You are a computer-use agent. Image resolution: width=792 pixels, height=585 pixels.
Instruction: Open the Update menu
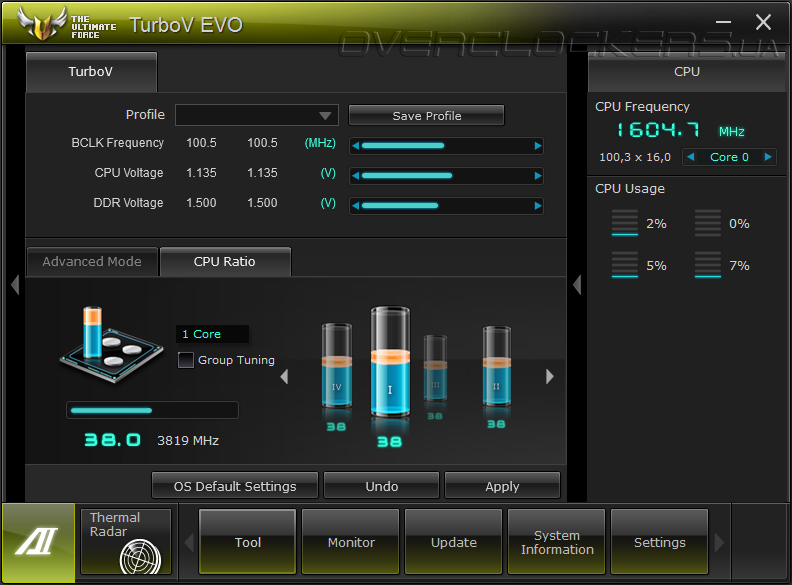click(x=454, y=542)
